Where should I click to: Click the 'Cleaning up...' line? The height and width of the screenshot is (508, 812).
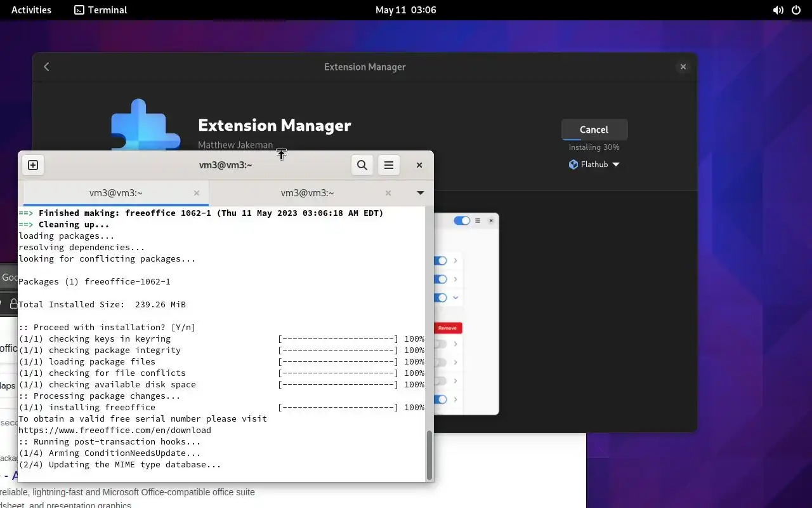tap(64, 224)
